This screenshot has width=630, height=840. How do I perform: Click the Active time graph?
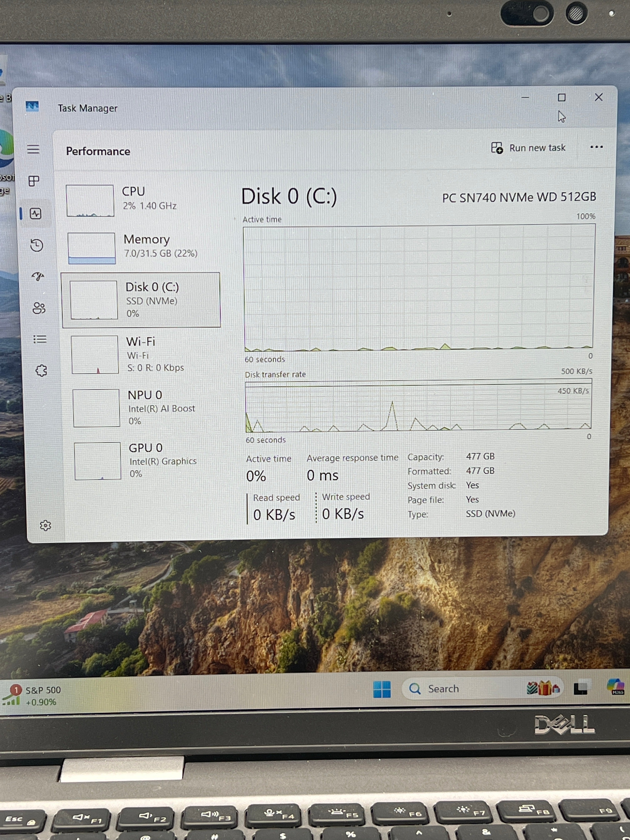419,287
